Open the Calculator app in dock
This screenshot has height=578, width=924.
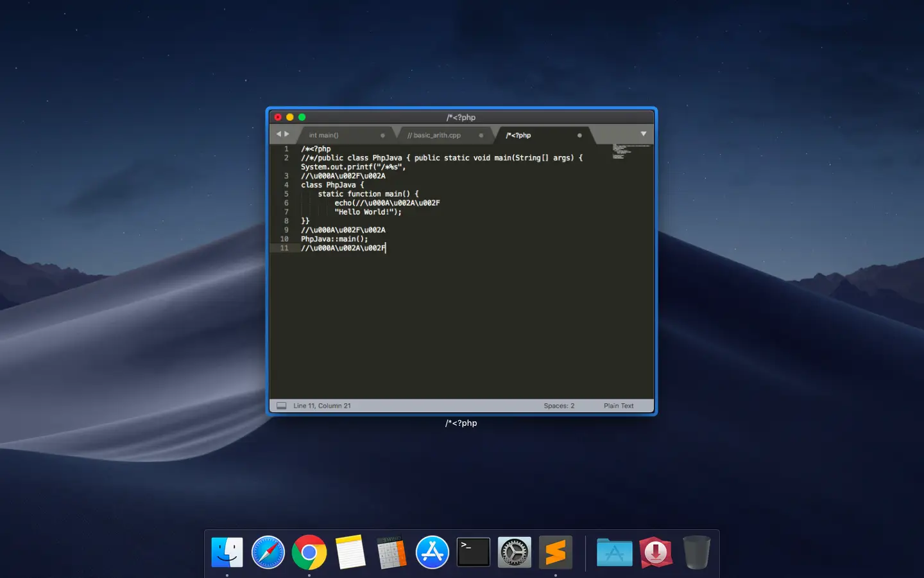point(391,552)
